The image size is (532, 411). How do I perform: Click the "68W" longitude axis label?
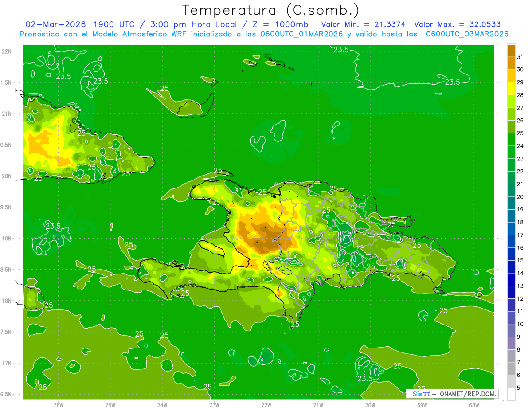click(474, 405)
